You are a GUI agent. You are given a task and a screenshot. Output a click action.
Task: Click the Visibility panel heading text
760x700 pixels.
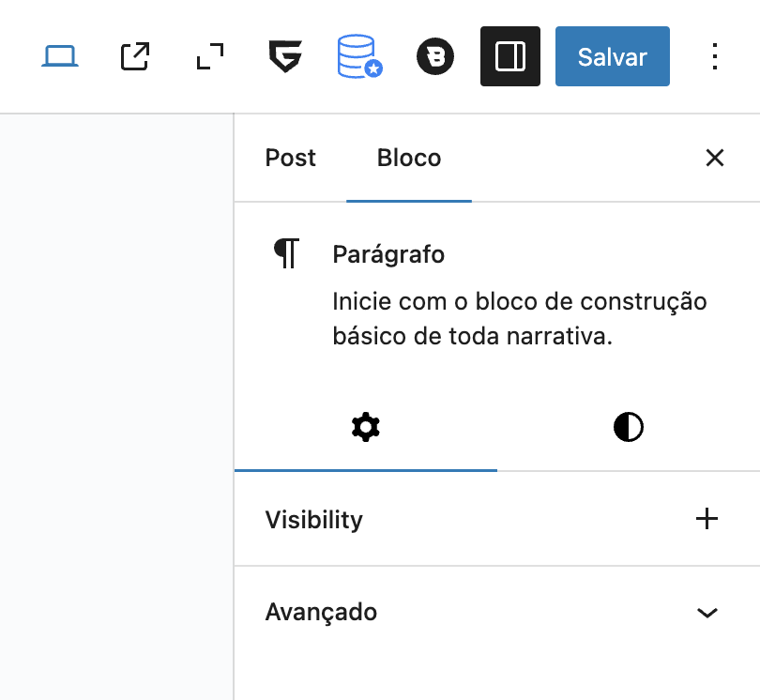pos(313,520)
